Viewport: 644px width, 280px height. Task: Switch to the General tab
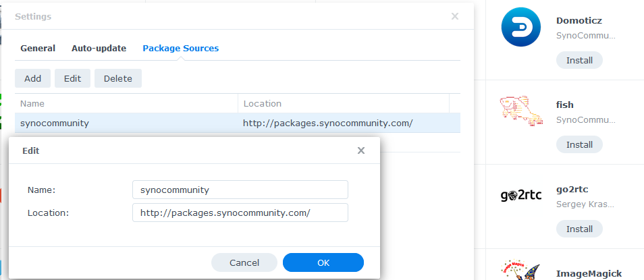38,49
